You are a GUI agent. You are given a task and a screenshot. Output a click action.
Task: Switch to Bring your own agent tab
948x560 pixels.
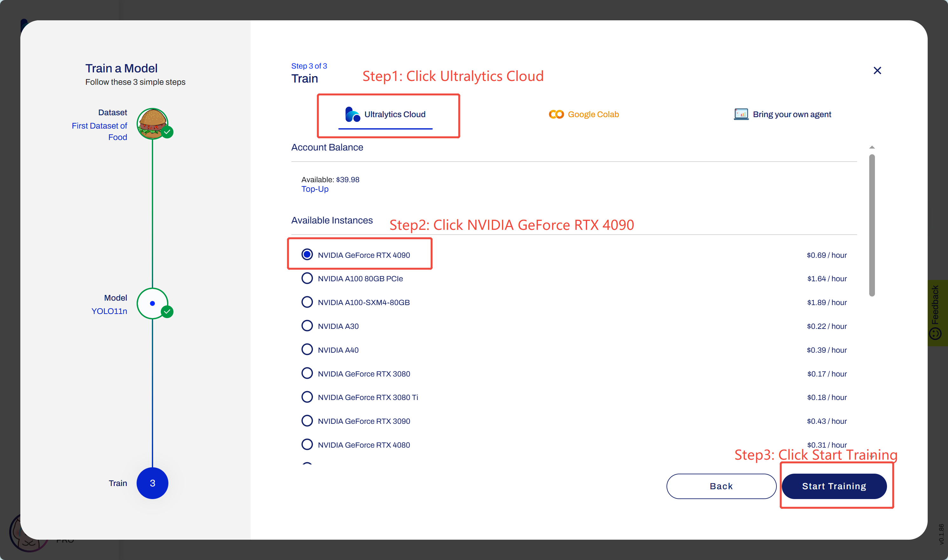pos(782,114)
